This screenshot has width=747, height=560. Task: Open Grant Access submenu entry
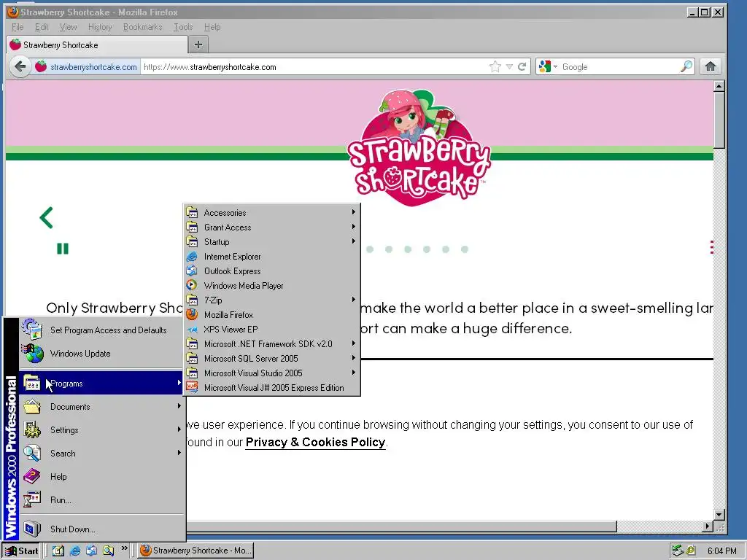tap(271, 227)
